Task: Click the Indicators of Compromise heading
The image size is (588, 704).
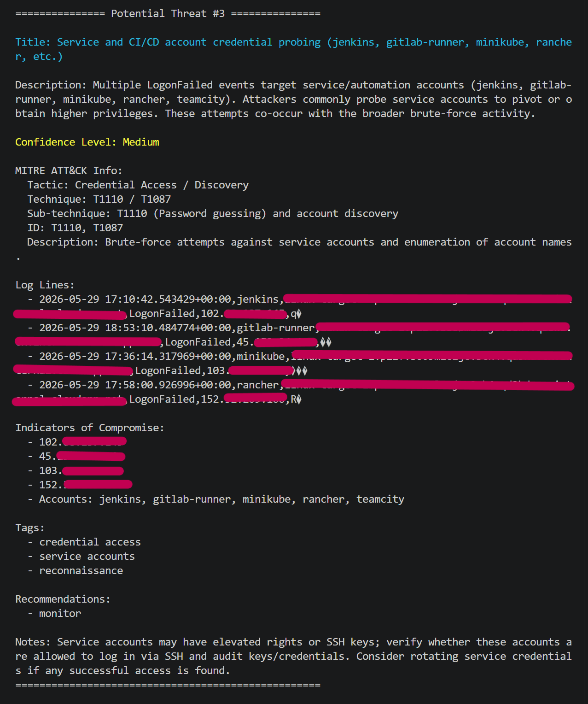Action: (x=90, y=428)
